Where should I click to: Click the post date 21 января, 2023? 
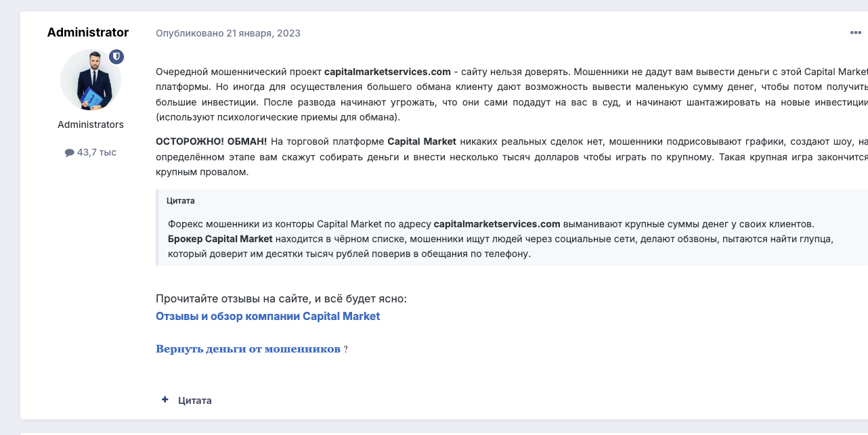[263, 33]
